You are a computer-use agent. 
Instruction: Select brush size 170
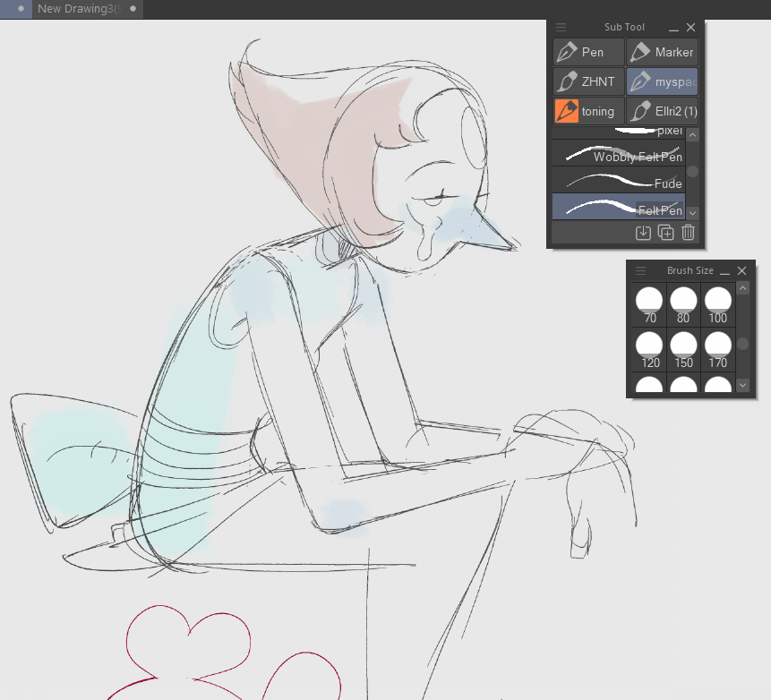[718, 349]
